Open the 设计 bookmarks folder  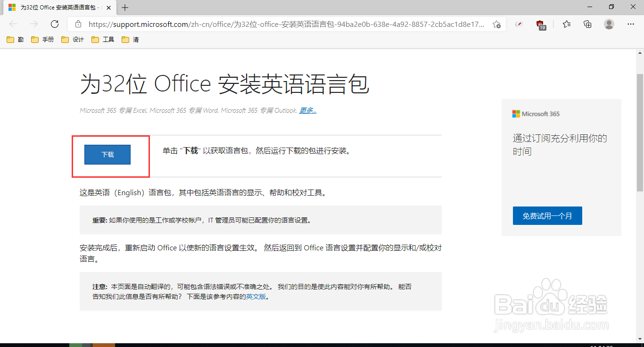[x=73, y=40]
